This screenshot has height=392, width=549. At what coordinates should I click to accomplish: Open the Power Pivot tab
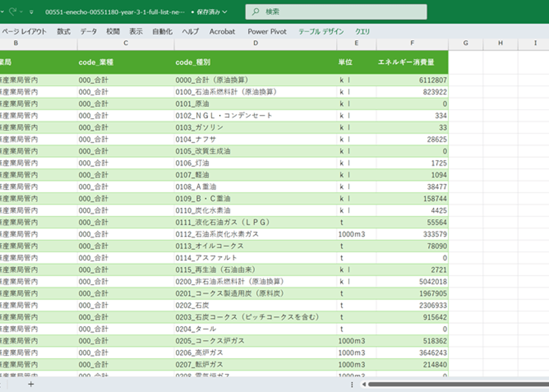(x=267, y=31)
